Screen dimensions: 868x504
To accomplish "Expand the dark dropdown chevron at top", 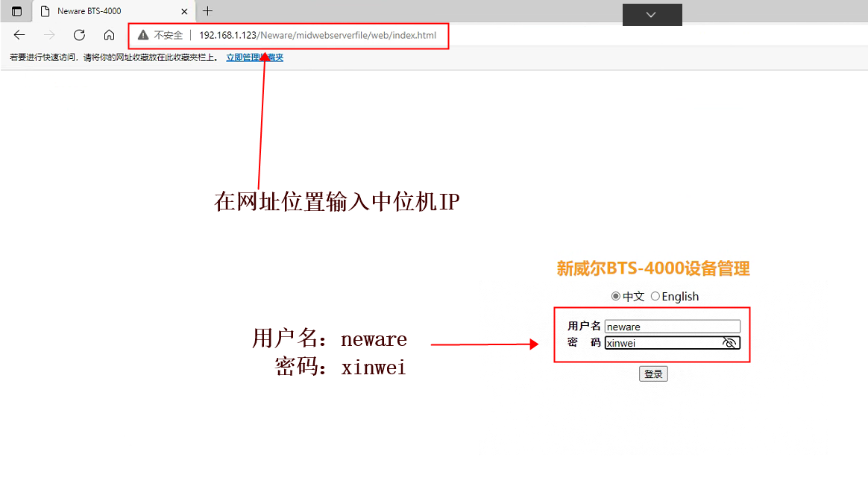I will tap(652, 15).
